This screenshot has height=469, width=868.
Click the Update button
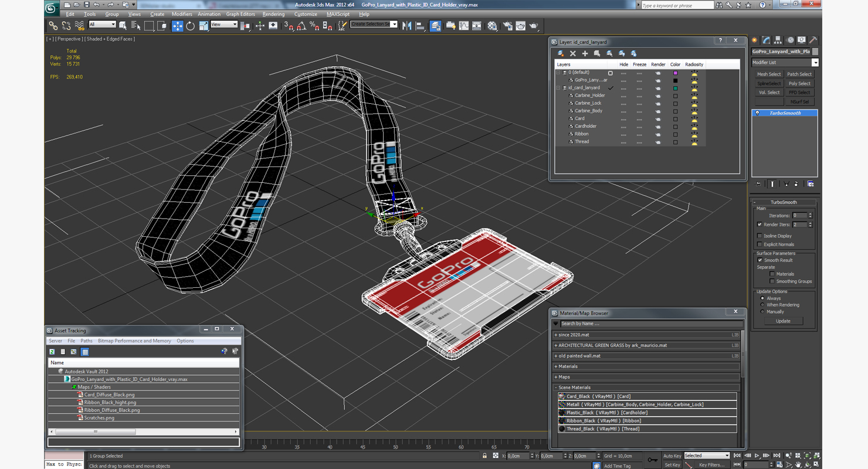click(x=783, y=321)
